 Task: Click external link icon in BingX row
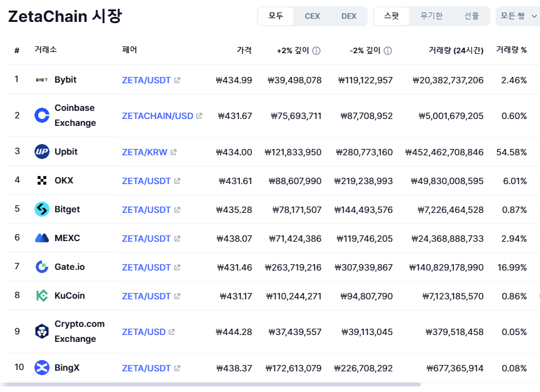coord(177,368)
